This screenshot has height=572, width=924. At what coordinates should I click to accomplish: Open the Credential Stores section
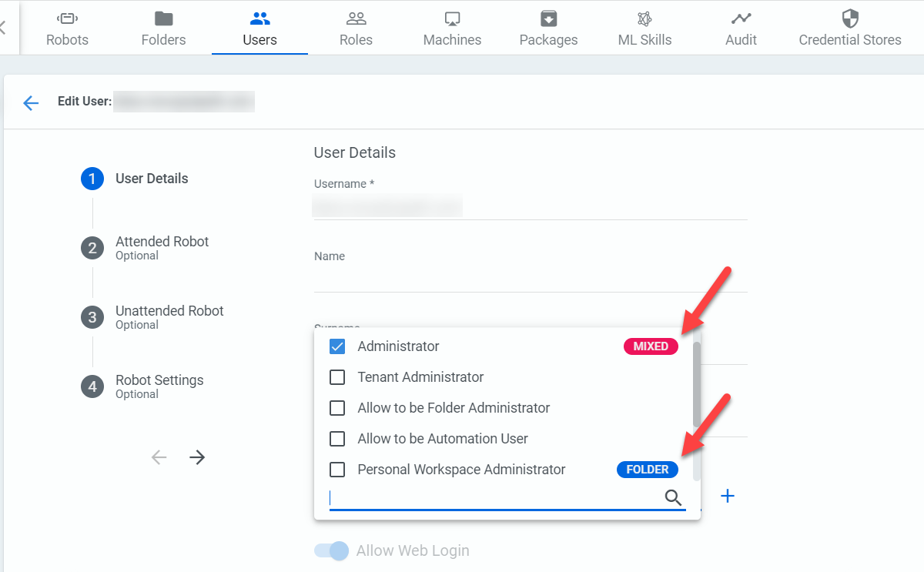coord(850,27)
